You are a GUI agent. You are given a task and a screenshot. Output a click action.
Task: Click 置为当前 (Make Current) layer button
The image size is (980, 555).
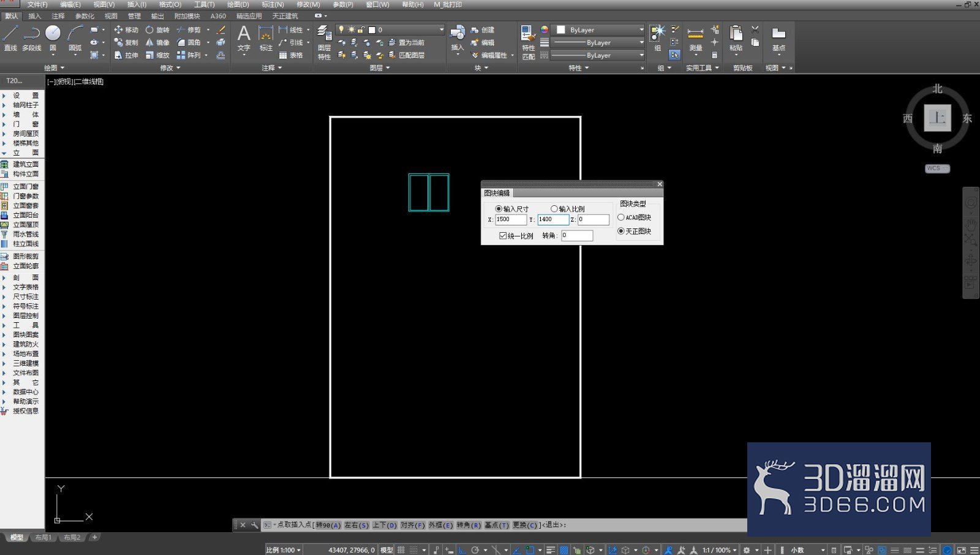[407, 42]
